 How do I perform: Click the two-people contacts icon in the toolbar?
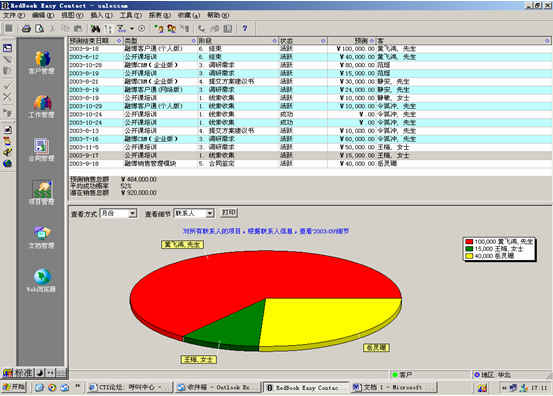pyautogui.click(x=172, y=29)
